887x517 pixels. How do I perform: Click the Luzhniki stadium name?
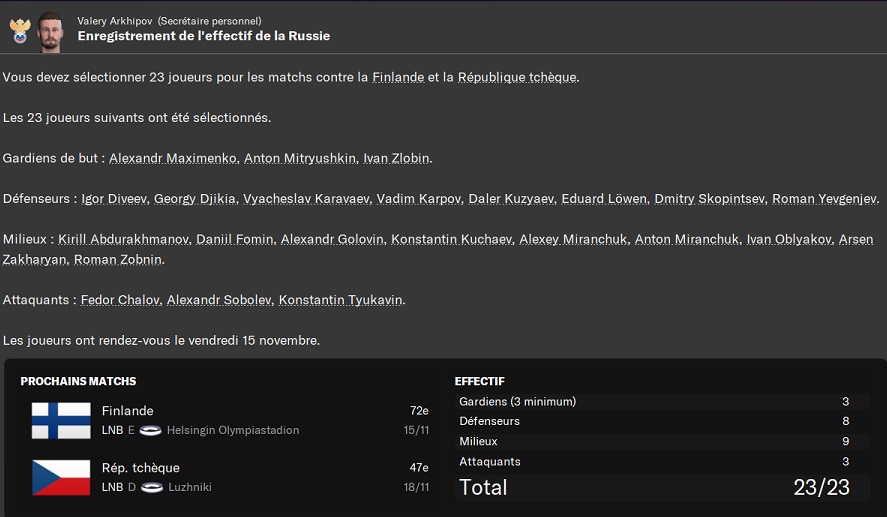189,488
